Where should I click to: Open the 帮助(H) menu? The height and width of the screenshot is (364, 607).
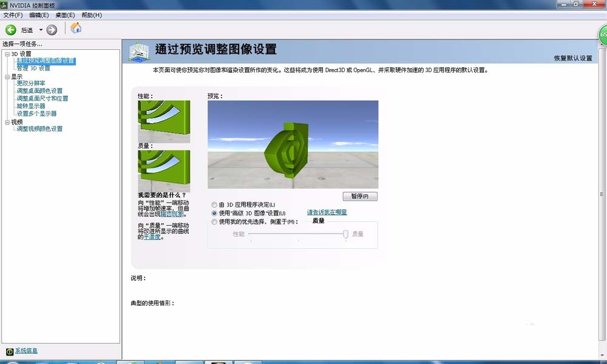tap(92, 15)
